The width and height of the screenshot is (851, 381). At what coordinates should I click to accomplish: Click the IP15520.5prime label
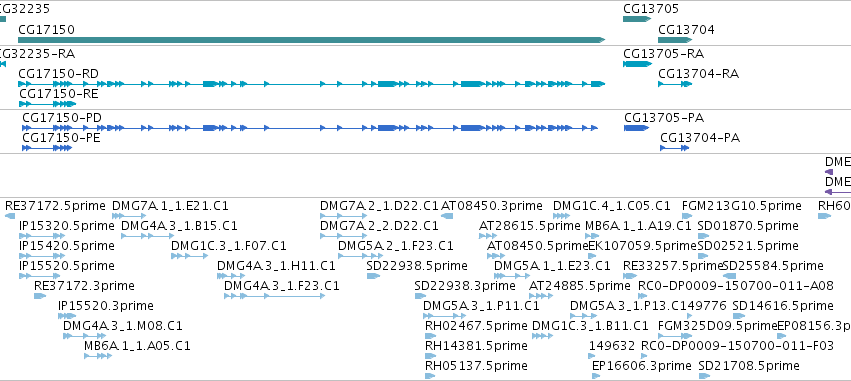67,266
